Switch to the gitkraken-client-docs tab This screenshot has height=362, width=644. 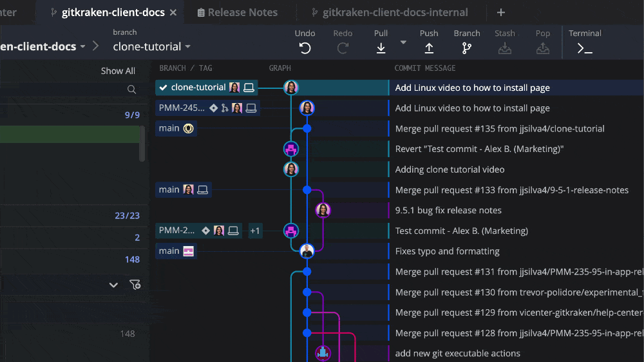113,12
